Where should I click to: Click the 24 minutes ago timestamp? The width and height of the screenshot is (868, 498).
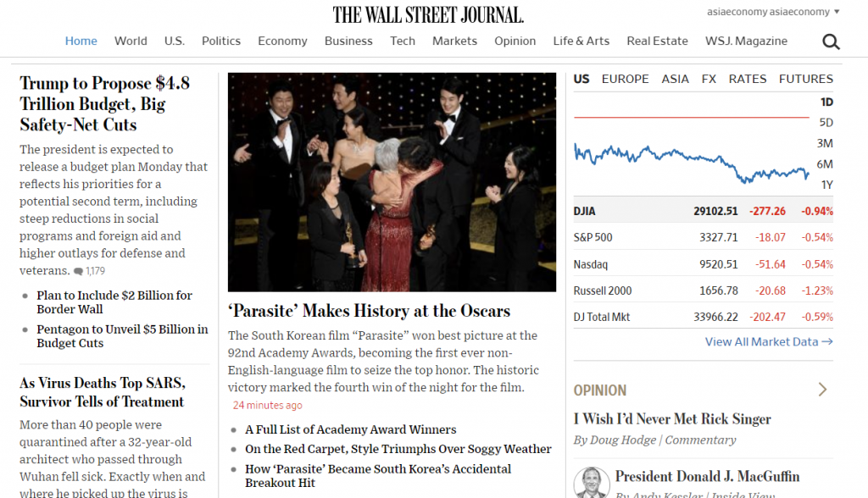(x=267, y=405)
